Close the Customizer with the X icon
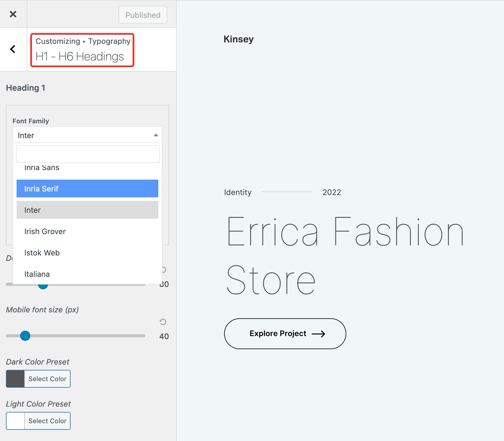The width and height of the screenshot is (504, 441). tap(13, 14)
